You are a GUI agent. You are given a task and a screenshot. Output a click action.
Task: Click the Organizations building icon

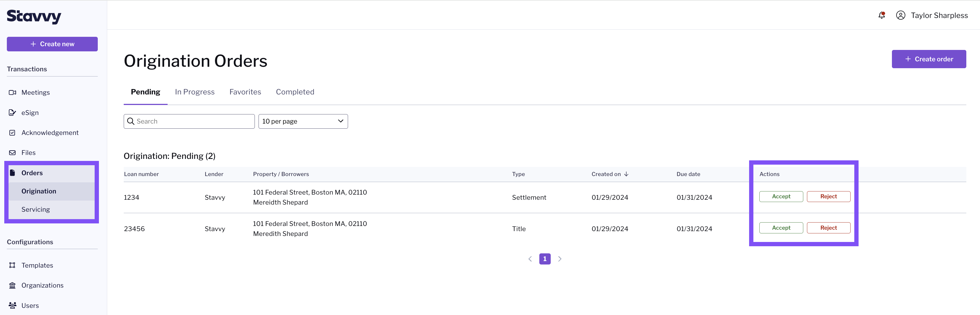click(x=13, y=285)
